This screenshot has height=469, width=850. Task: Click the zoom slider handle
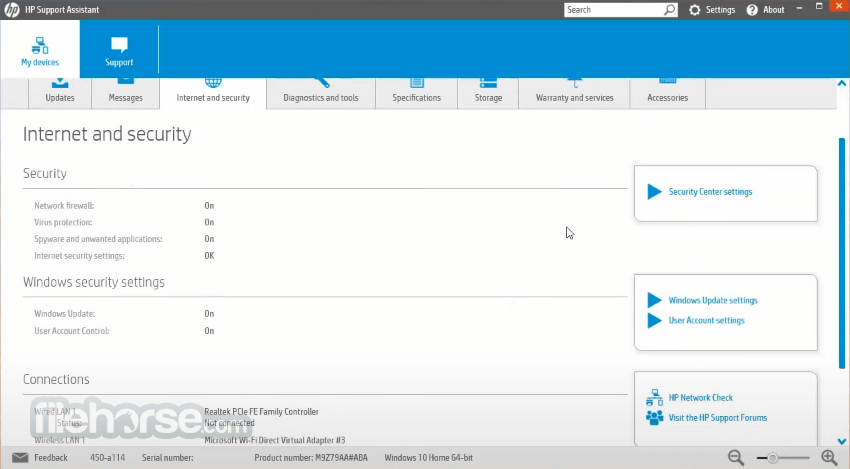772,458
